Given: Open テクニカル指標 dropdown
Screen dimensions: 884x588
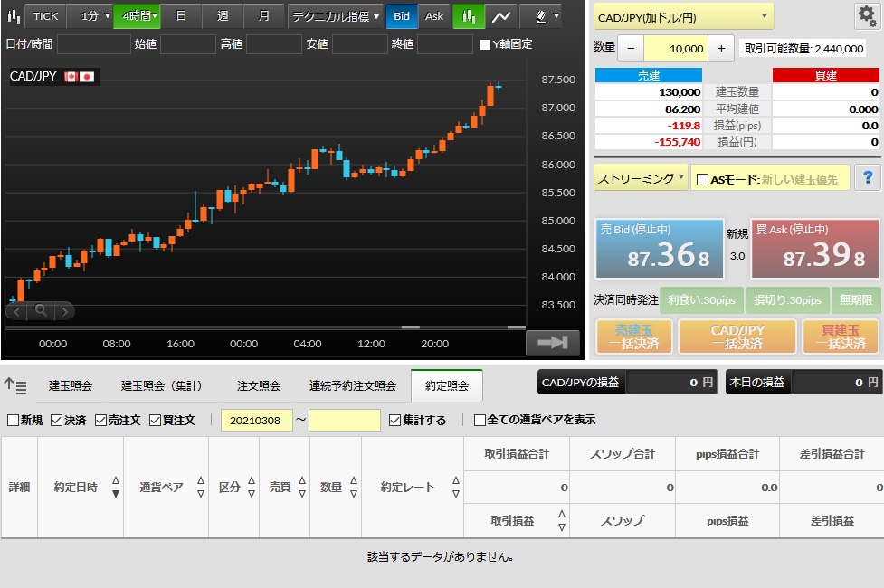Looking at the screenshot, I should (x=336, y=16).
